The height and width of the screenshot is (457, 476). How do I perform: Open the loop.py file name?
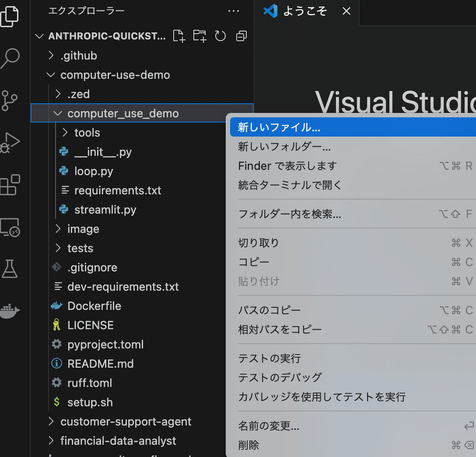[x=94, y=171]
